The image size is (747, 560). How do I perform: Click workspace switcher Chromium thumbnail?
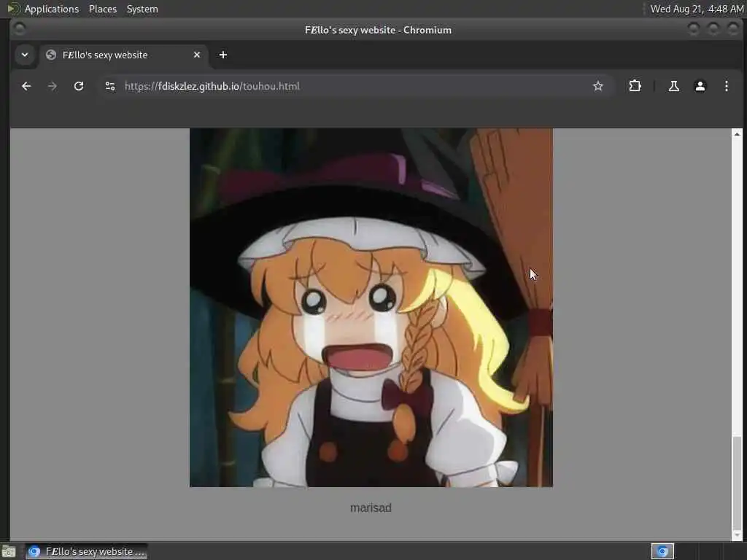(x=662, y=551)
